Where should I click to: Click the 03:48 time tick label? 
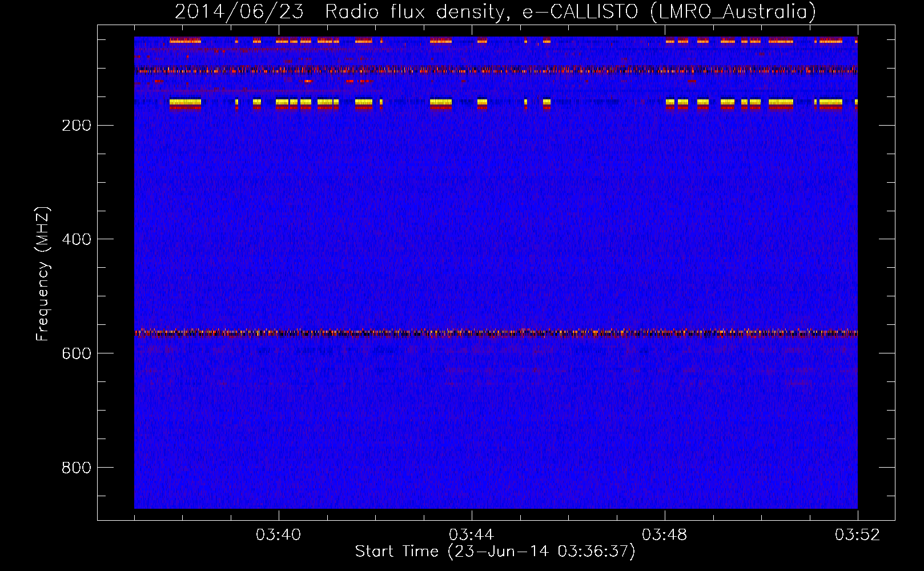[665, 535]
